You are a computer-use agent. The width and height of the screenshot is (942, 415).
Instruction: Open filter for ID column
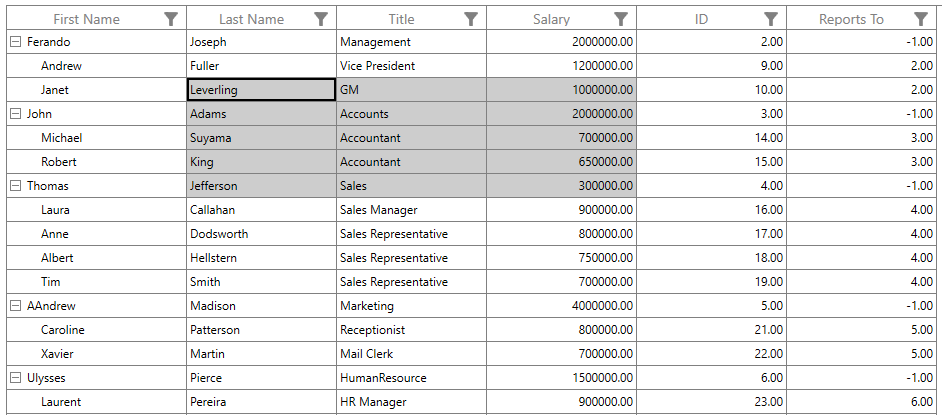pyautogui.click(x=771, y=19)
